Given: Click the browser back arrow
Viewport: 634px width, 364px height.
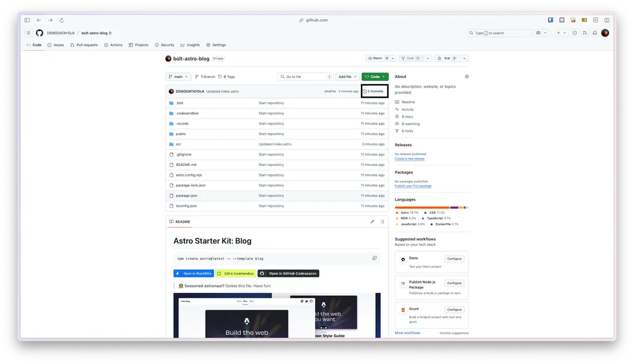Looking at the screenshot, I should point(39,20).
